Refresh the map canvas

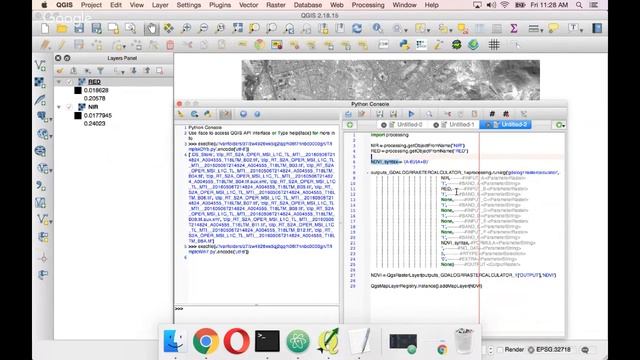tap(357, 28)
